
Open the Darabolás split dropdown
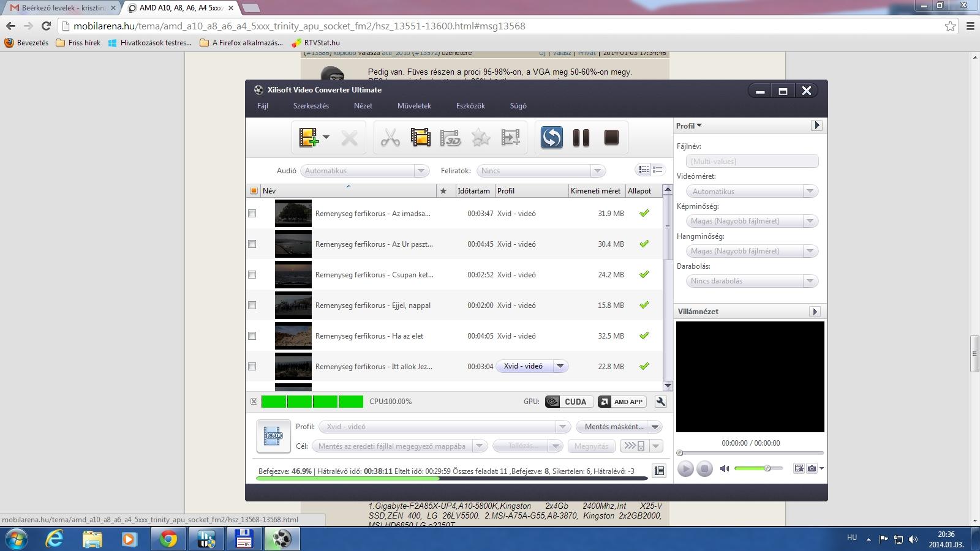752,281
